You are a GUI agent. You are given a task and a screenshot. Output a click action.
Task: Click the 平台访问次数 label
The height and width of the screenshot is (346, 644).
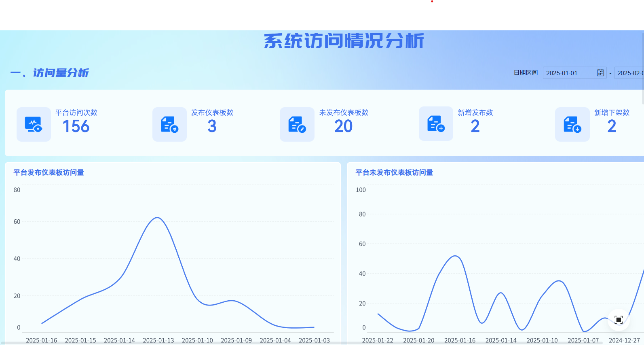point(76,113)
